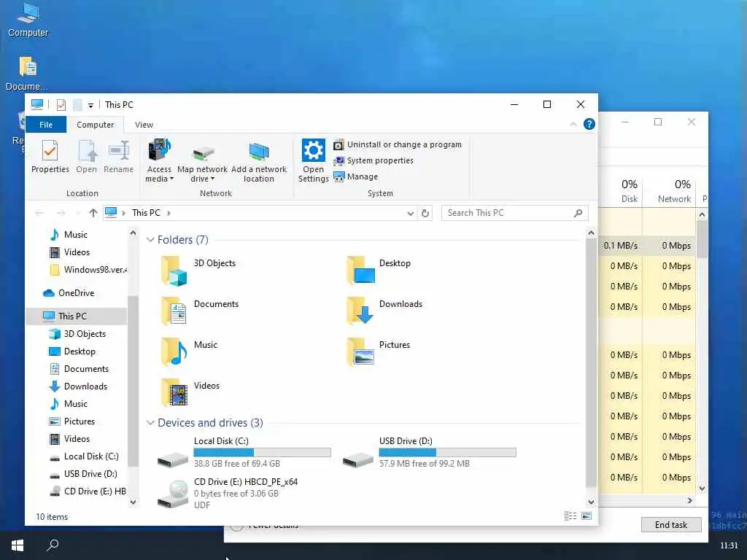Click Uninstall or change a program
The image size is (747, 560).
tap(398, 144)
